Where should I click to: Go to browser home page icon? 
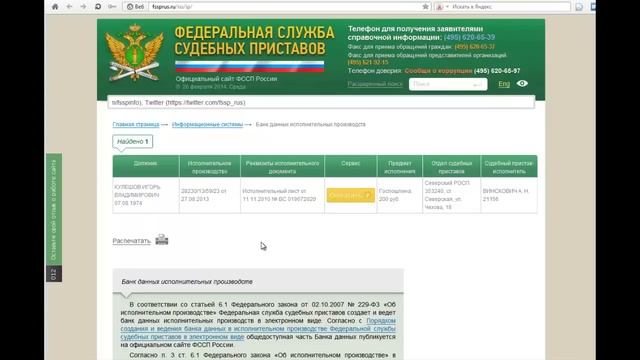[55, 7]
